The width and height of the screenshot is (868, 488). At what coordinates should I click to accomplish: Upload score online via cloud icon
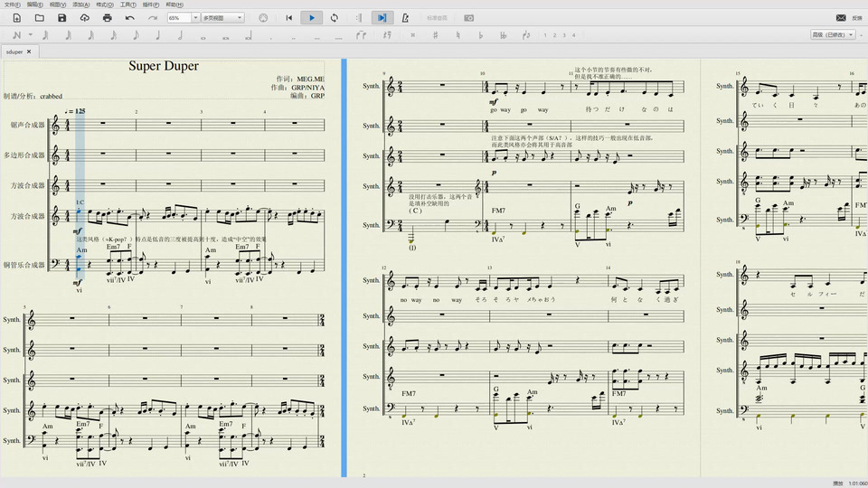click(85, 18)
